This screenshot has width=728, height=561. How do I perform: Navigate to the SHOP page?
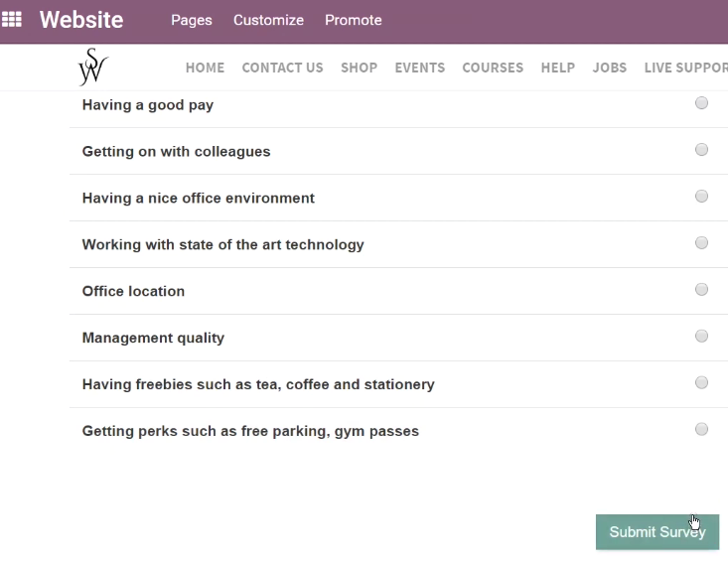[x=359, y=68]
